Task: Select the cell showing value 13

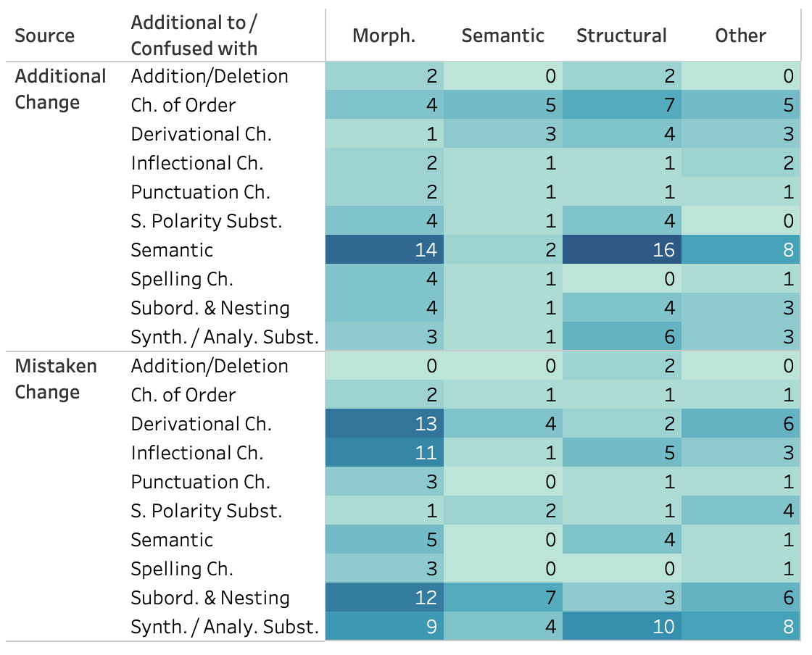Action: (384, 424)
